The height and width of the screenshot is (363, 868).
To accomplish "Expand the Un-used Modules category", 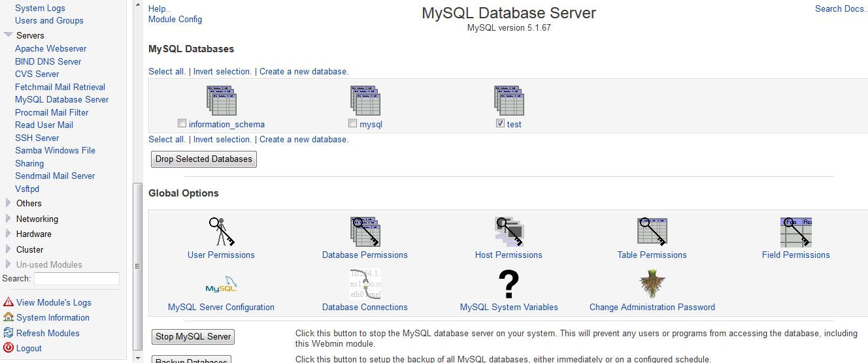I will click(x=8, y=264).
